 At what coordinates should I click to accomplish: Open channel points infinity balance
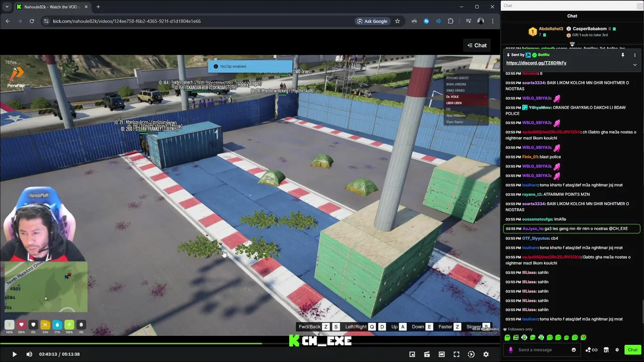[591, 350]
